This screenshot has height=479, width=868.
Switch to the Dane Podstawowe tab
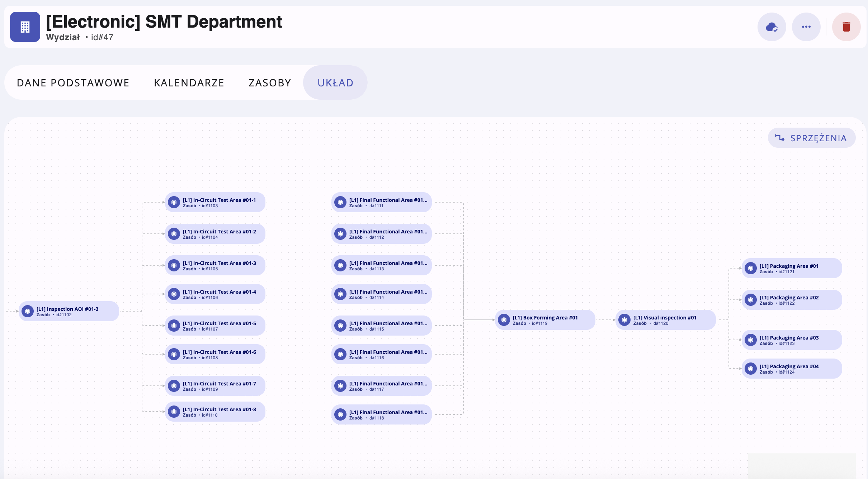pyautogui.click(x=73, y=83)
